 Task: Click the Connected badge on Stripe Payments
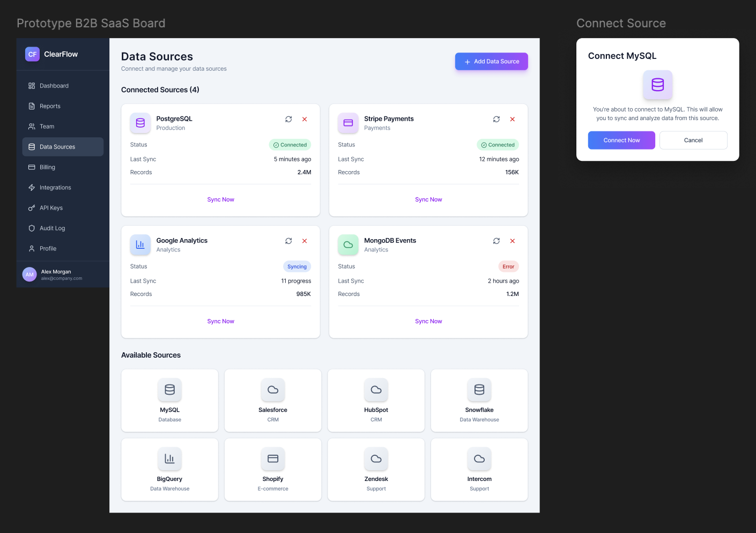(498, 145)
